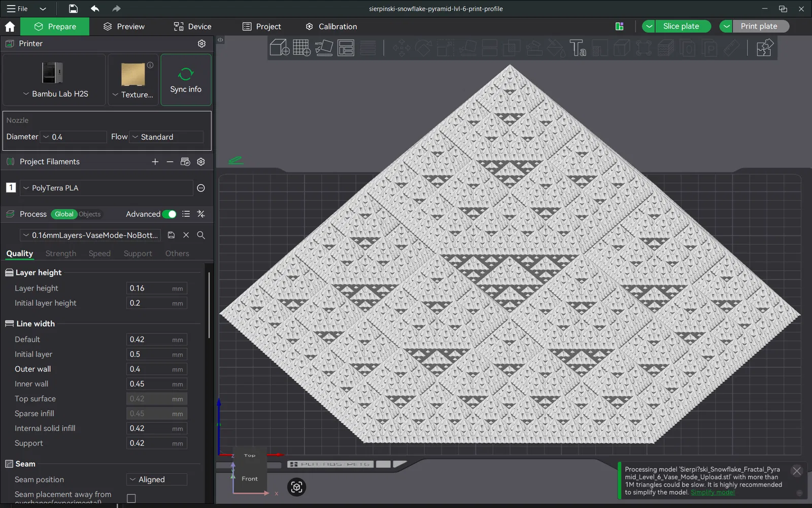Image resolution: width=812 pixels, height=508 pixels.
Task: Add a filament with the plus icon
Action: [155, 162]
